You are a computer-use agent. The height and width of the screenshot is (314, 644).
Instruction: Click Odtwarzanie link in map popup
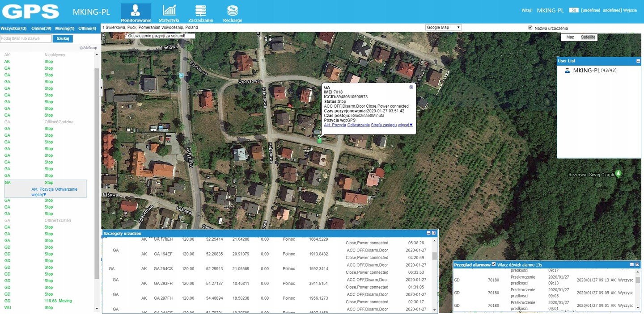click(x=358, y=125)
